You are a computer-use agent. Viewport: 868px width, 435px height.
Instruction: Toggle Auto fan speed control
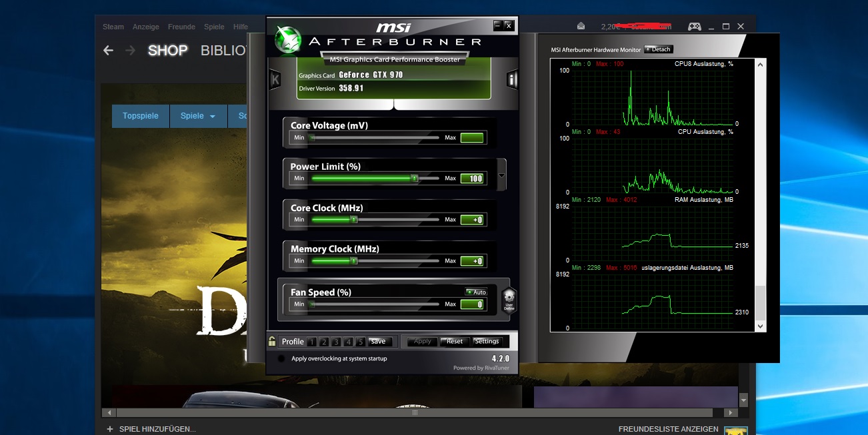click(x=476, y=292)
